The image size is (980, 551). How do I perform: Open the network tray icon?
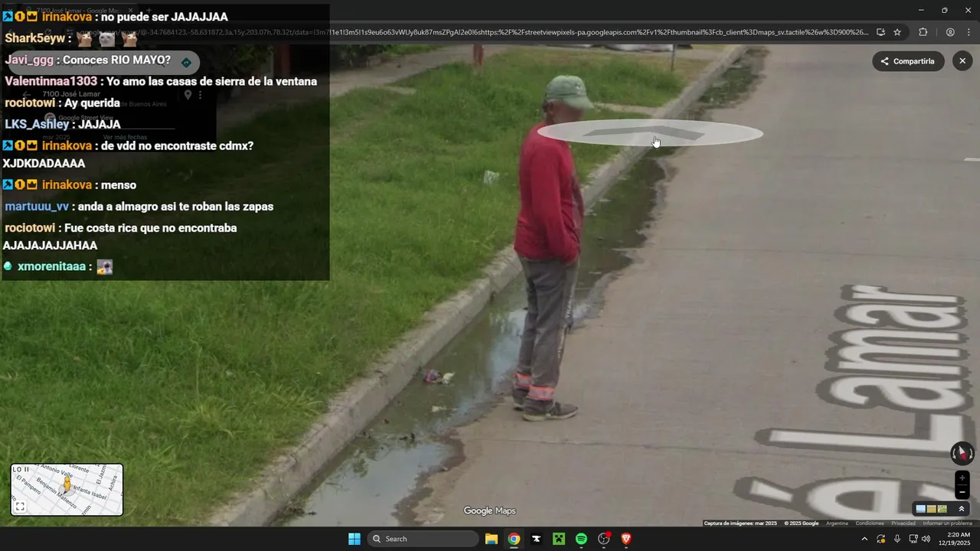tap(913, 539)
